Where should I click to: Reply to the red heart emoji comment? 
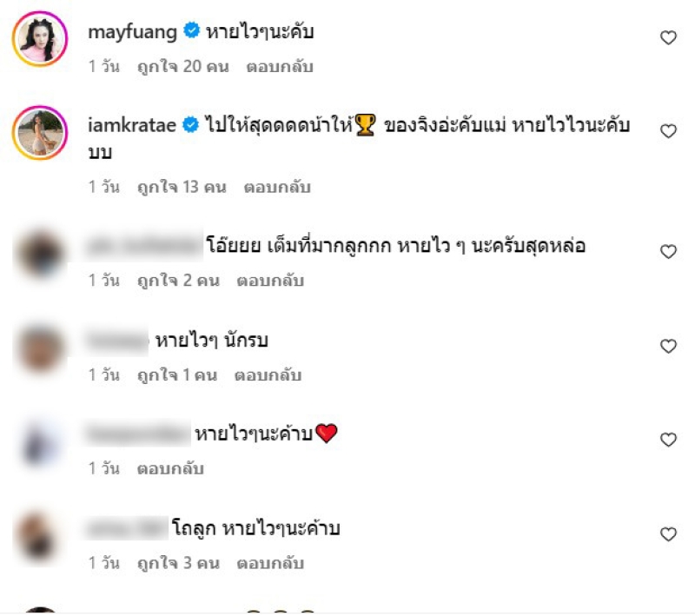coord(170,469)
